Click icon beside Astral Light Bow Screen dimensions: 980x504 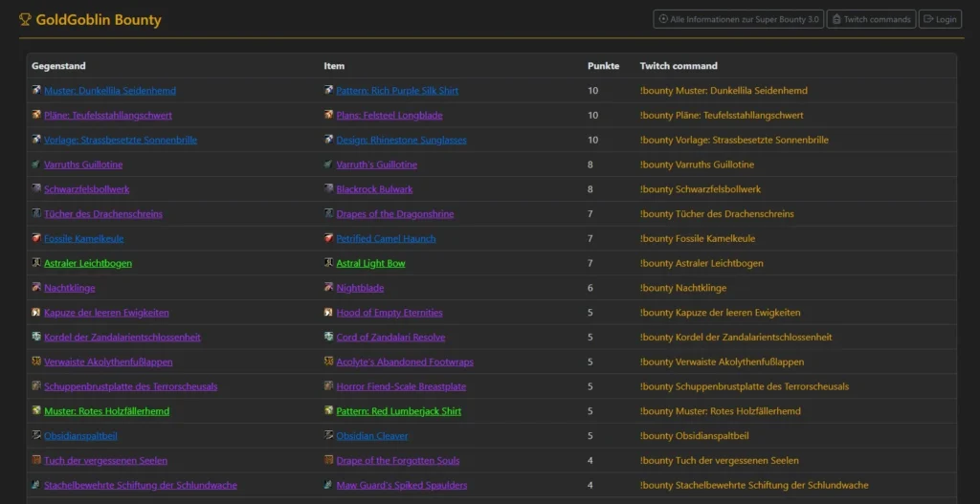point(329,263)
